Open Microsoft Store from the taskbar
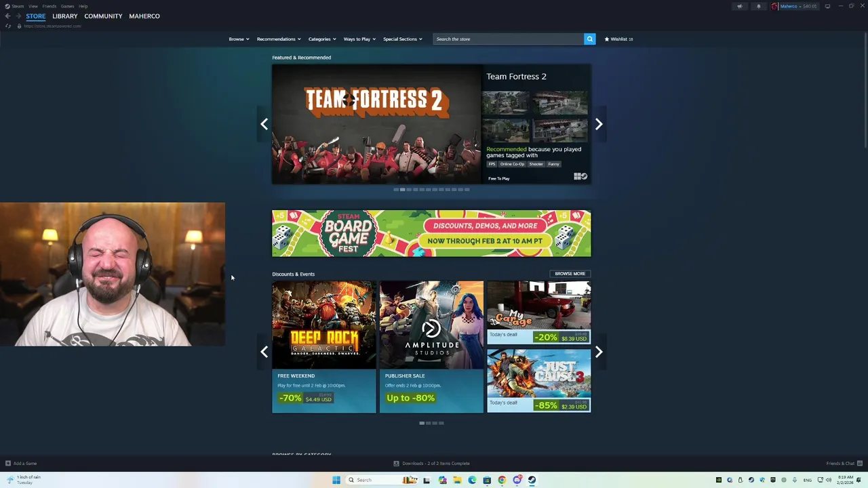The image size is (868, 488). click(x=487, y=480)
